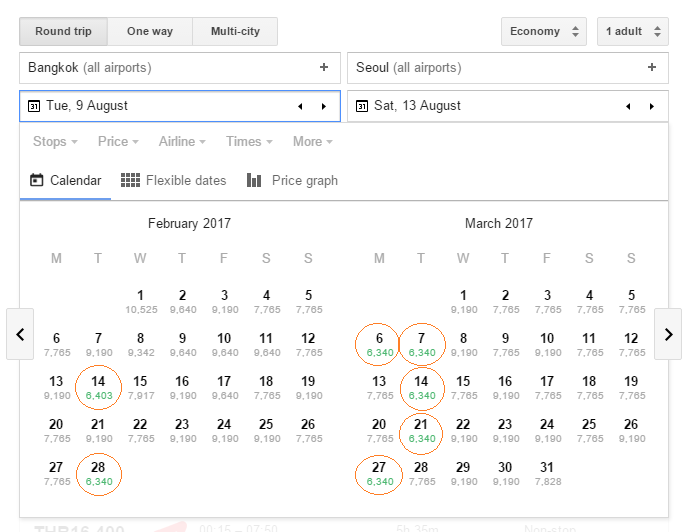The height and width of the screenshot is (532, 688).
Task: Switch to the Flexible dates tab
Action: pyautogui.click(x=174, y=181)
